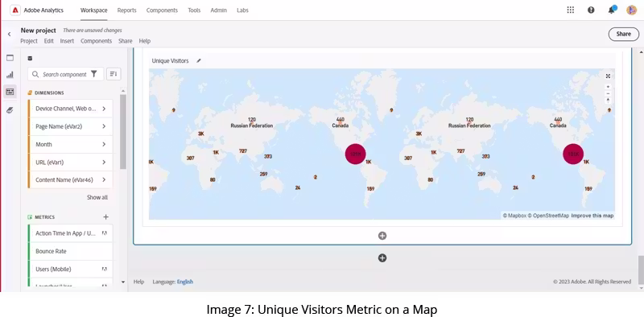Open the user profile avatar
The image size is (644, 317).
click(631, 10)
